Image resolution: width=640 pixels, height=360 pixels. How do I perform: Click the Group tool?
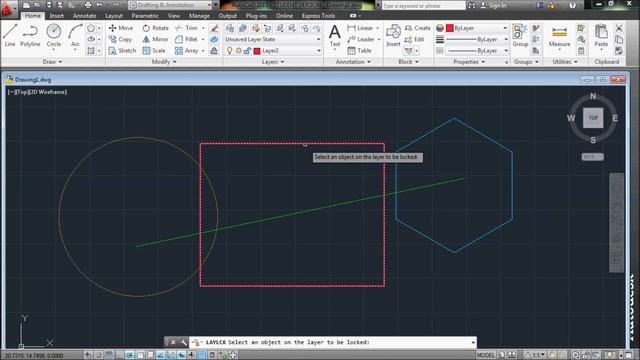click(520, 35)
